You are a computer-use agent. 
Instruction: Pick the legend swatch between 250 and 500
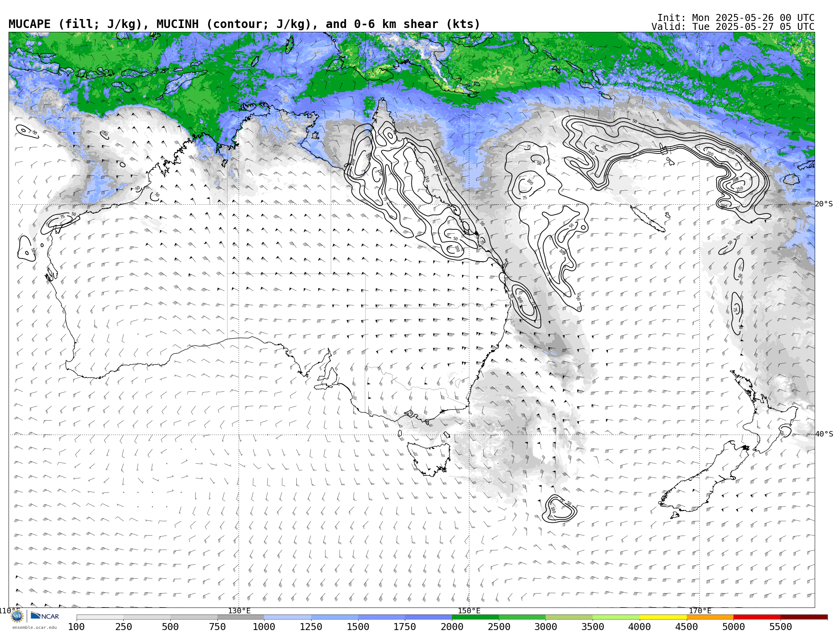pos(147,617)
